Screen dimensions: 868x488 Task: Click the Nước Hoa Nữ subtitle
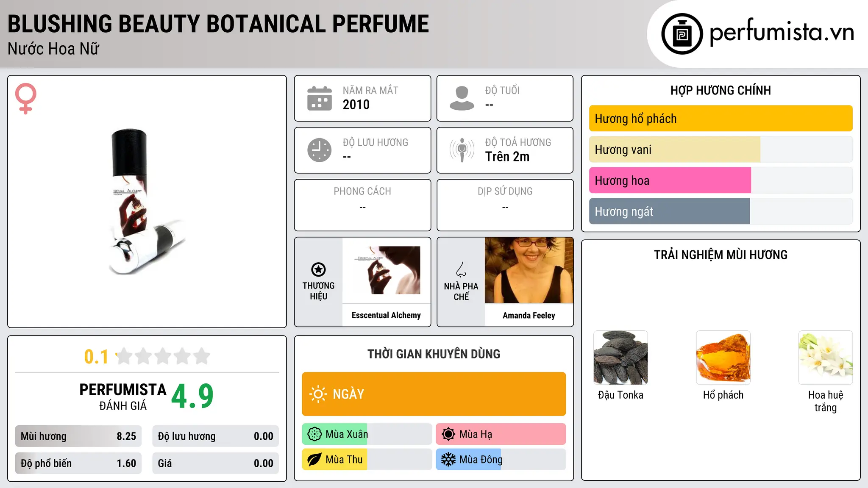coord(53,49)
